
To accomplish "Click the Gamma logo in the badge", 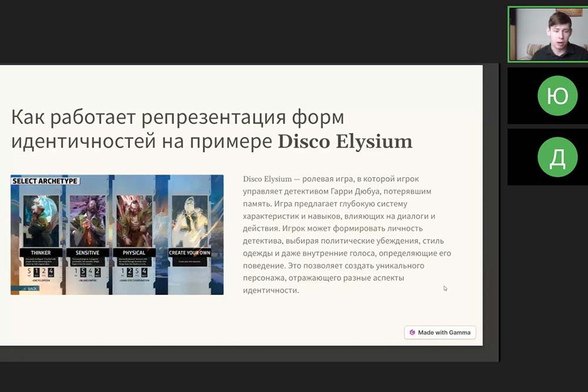I will pos(412,333).
